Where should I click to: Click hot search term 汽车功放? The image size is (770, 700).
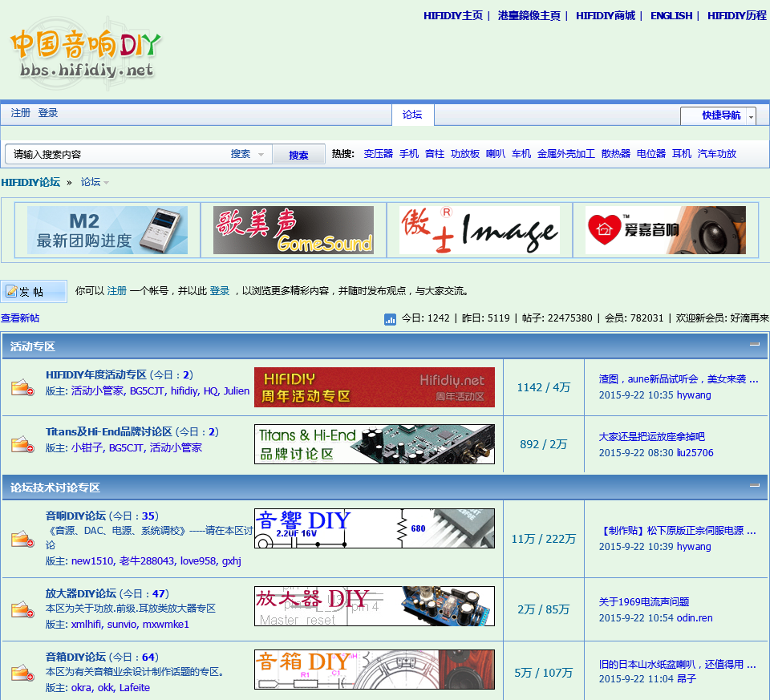(x=717, y=154)
